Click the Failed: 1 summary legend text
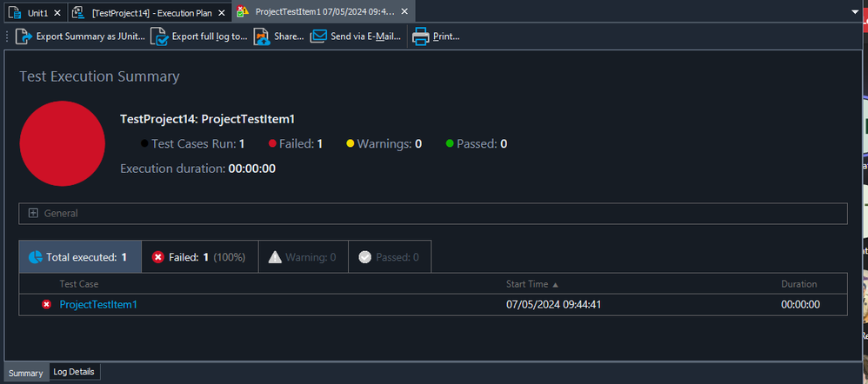Screen dimensions: 868x384 pyautogui.click(x=301, y=144)
